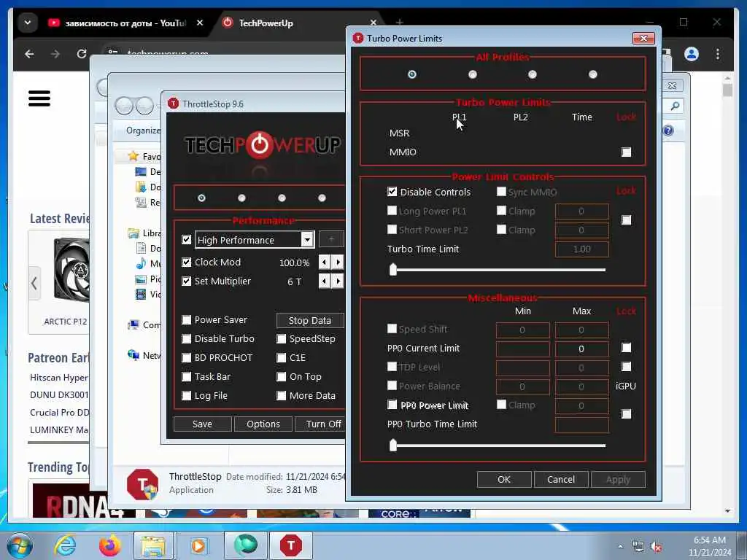The width and height of the screenshot is (747, 560).
Task: Toggle Clock Mod in ThrottleStop
Action: tap(186, 262)
